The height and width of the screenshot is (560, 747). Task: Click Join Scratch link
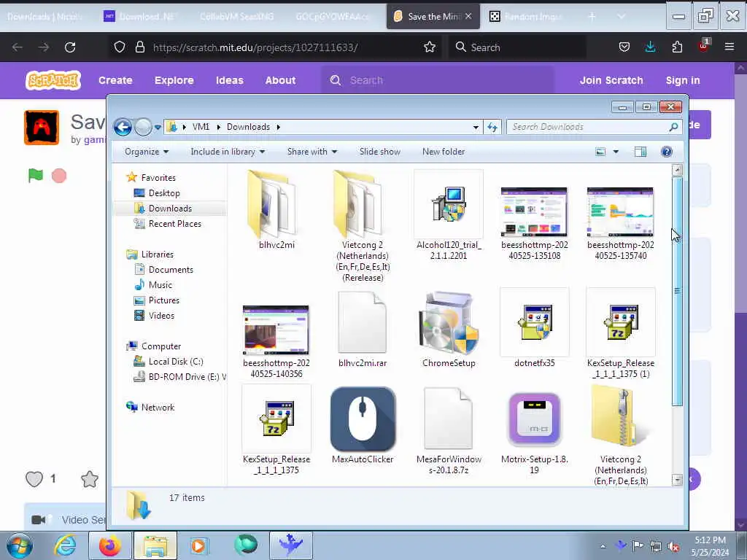611,80
